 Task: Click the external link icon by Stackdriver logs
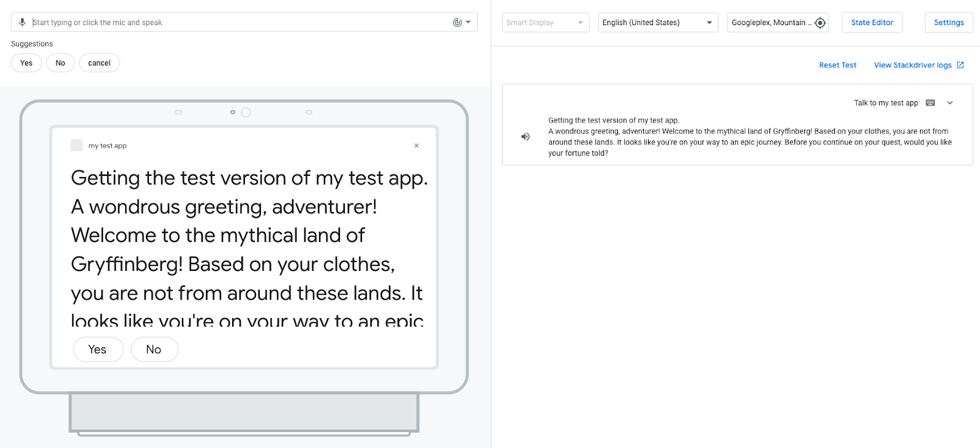960,65
